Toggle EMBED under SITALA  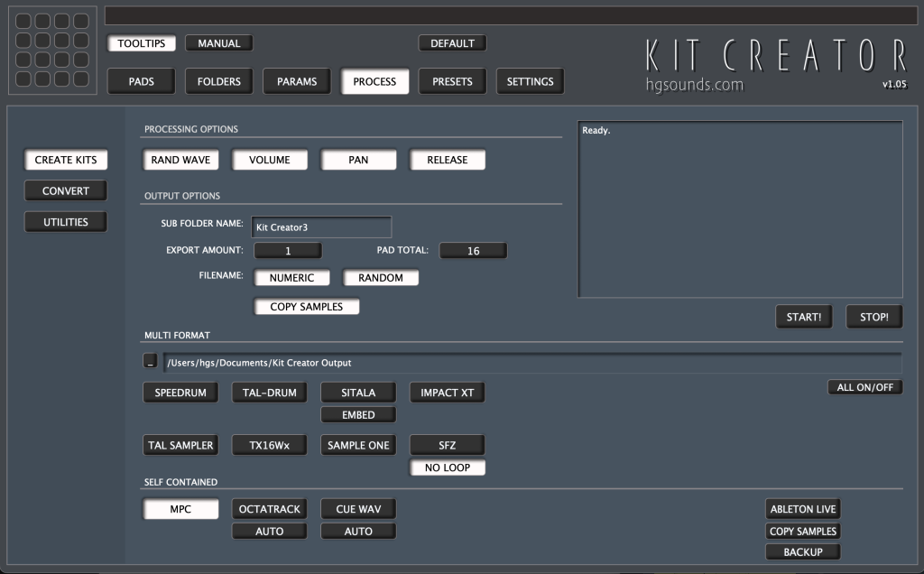click(x=358, y=415)
